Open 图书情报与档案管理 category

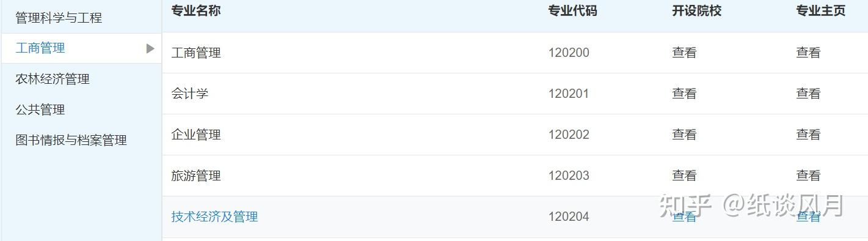coord(71,140)
